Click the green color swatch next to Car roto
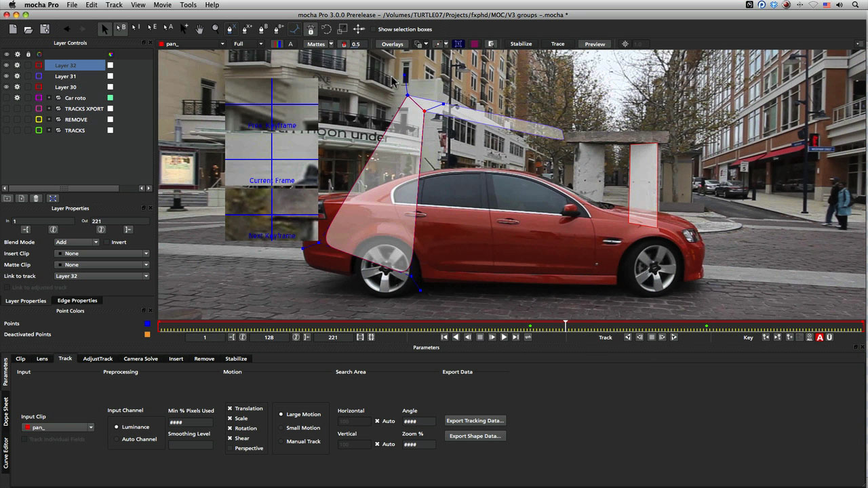 [x=111, y=98]
